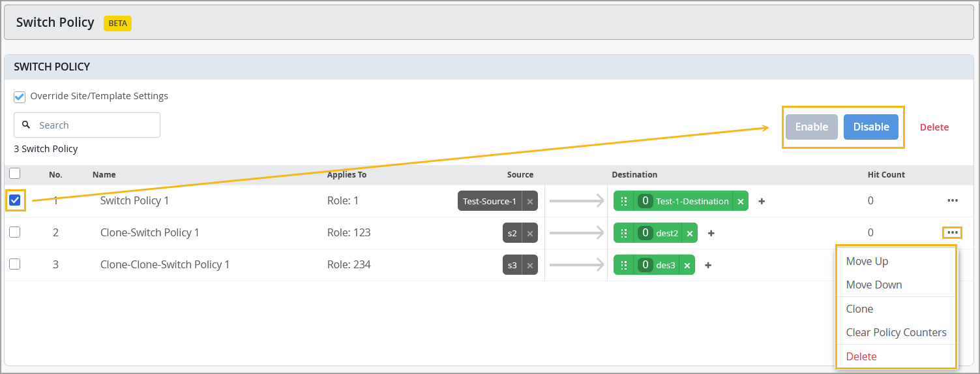Viewport: 980px width, 374px height.
Task: Uncheck the Switch Policy 1 row checkbox
Action: click(15, 200)
